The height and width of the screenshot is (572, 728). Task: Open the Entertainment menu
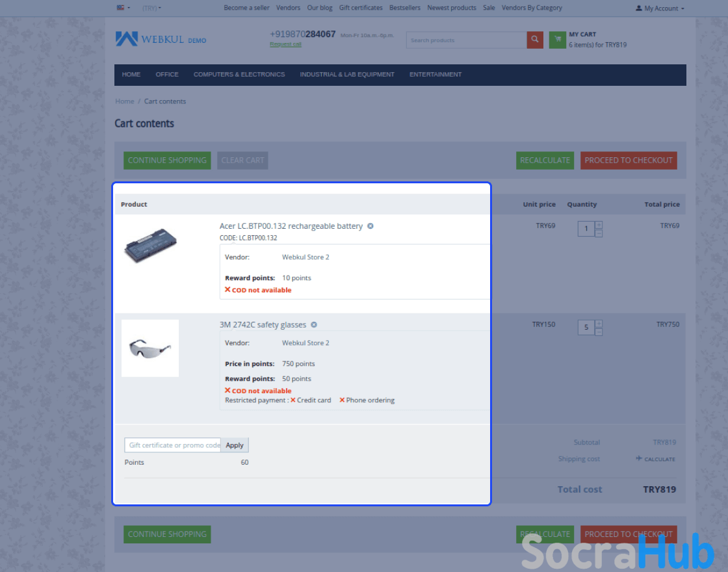[435, 74]
